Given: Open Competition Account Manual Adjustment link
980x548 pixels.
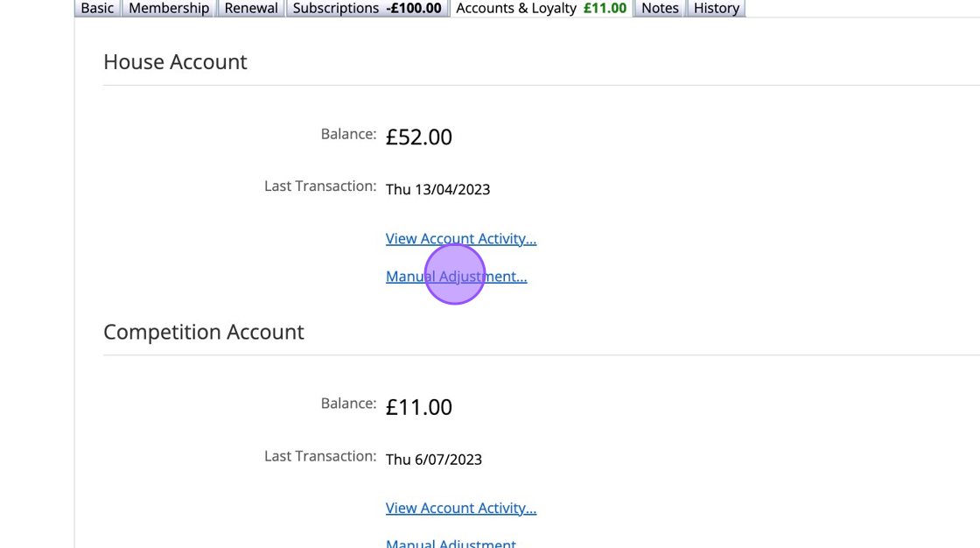Looking at the screenshot, I should pos(451,544).
